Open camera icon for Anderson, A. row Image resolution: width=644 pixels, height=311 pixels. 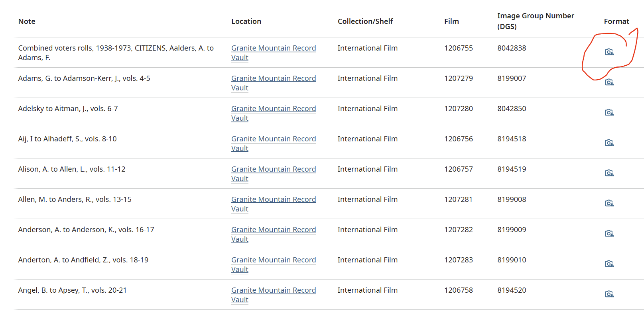(x=609, y=234)
